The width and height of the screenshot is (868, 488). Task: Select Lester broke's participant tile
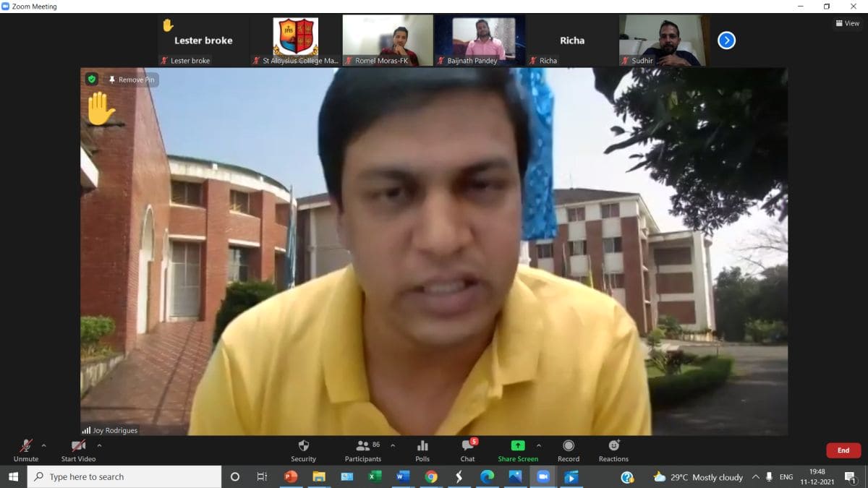[203, 40]
